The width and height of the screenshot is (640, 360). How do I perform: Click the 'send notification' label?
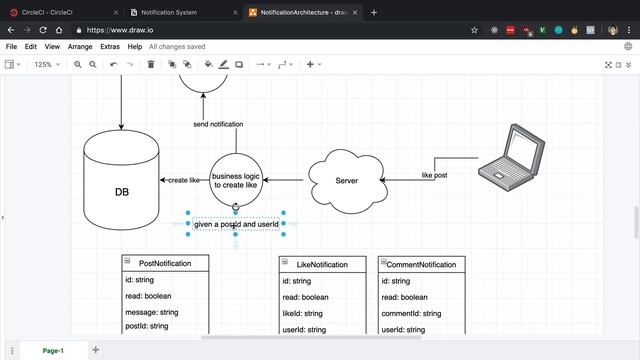218,124
